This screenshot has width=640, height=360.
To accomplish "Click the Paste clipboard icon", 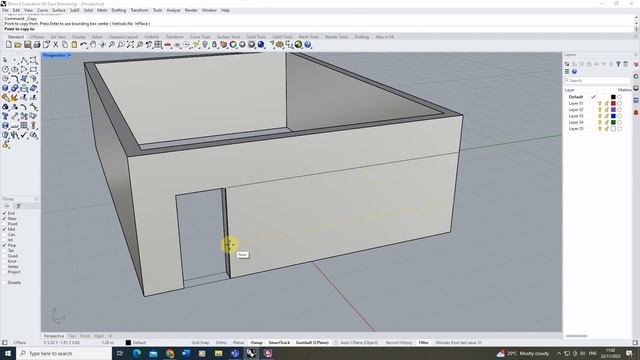I will click(74, 44).
